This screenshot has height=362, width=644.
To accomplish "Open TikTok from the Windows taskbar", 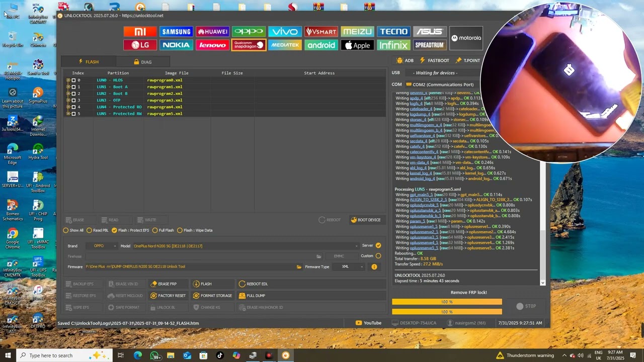I will coord(220,355).
